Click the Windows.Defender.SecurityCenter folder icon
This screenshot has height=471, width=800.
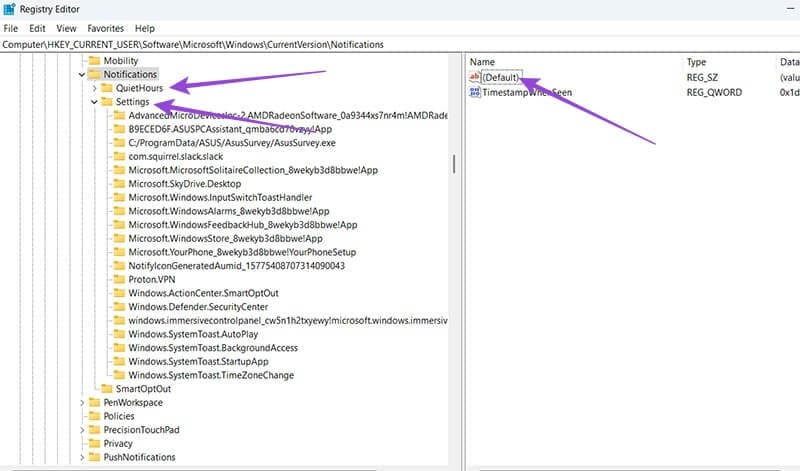[119, 306]
